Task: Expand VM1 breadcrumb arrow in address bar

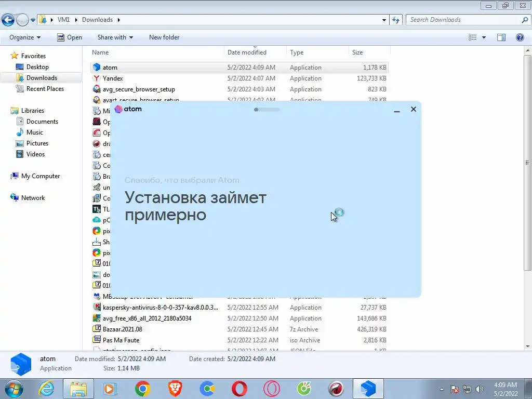Action: 76,20
